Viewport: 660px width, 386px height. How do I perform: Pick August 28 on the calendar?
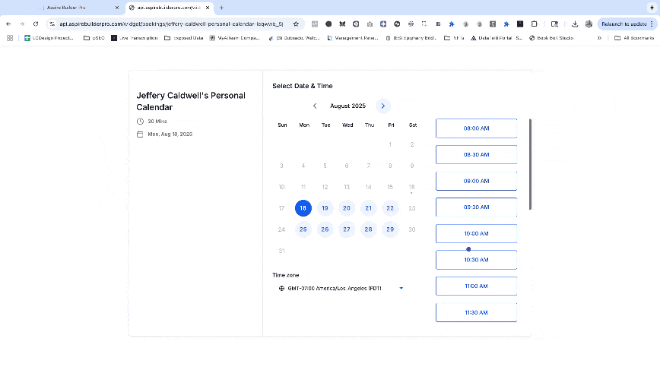point(368,229)
